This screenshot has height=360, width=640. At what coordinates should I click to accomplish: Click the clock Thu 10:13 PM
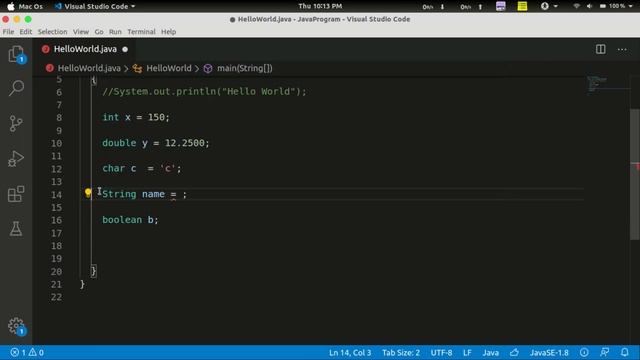click(x=320, y=6)
